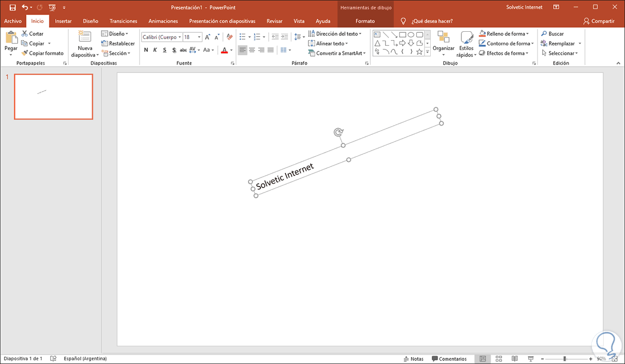Expand Alinear texto dropdown
This screenshot has width=625, height=364.
point(329,44)
